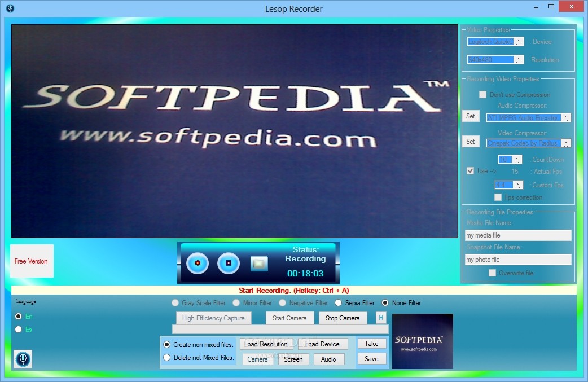Click the Start Recording hotkey hint bar
This screenshot has height=382, width=588.
point(294,290)
